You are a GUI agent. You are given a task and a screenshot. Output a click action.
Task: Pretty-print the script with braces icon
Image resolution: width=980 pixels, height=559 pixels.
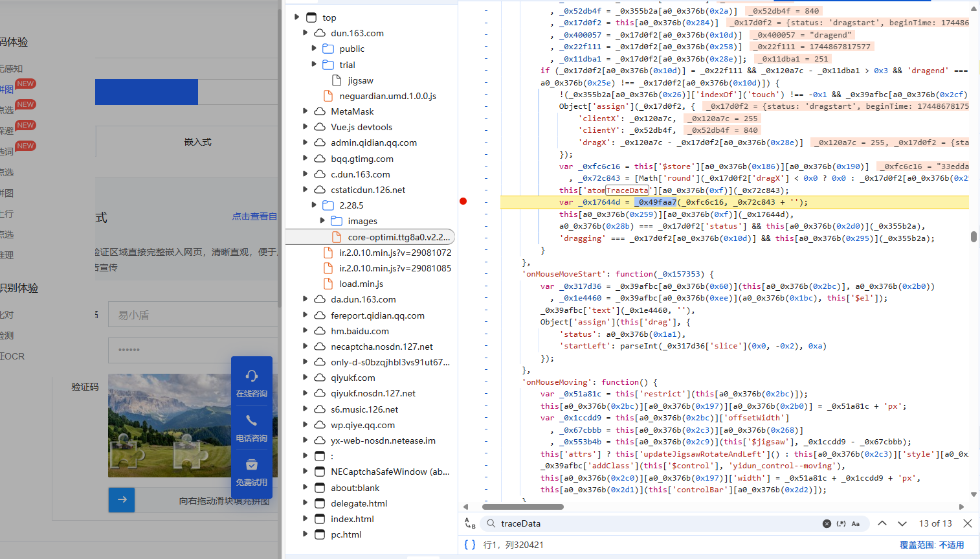click(x=470, y=545)
